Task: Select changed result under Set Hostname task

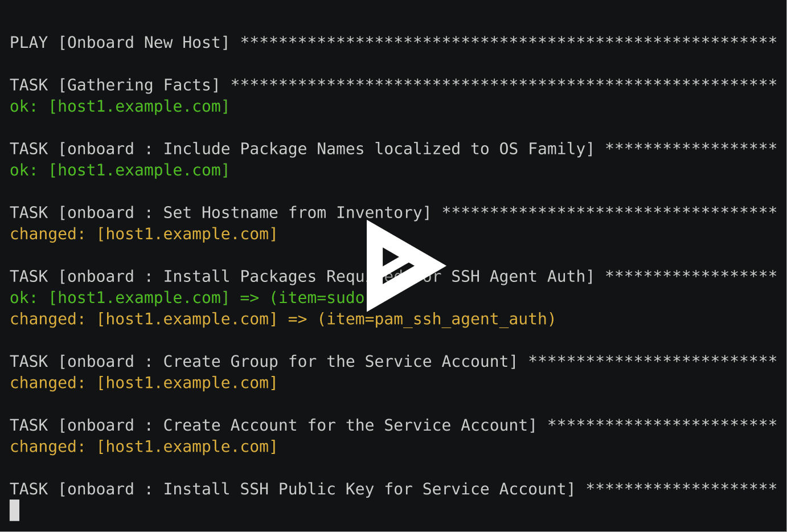Action: 144,234
